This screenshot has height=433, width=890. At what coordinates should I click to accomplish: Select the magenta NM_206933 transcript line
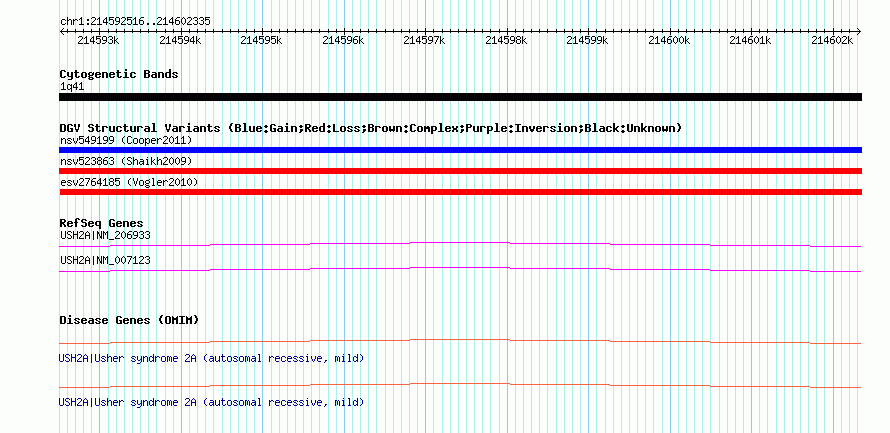(460, 244)
